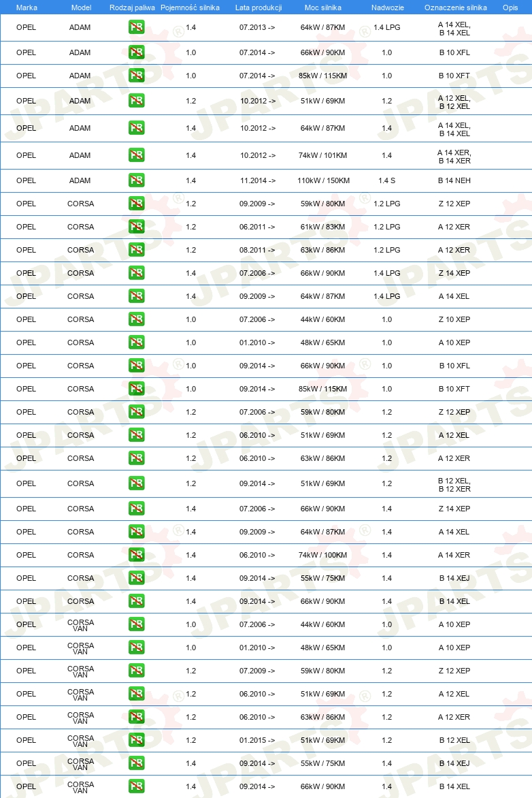Click fuel icon for CORSA 07.2006 1.4 LPG
The image size is (532, 798).
pos(136,273)
